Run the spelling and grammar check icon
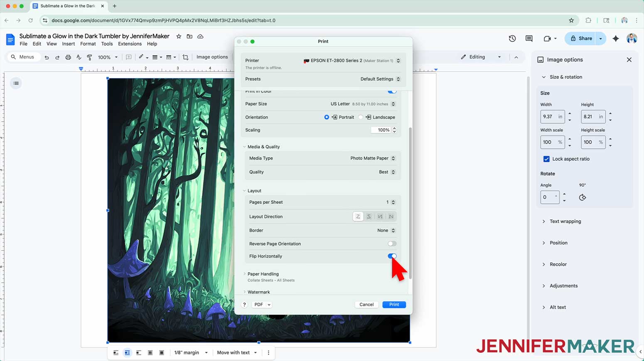 pyautogui.click(x=79, y=57)
